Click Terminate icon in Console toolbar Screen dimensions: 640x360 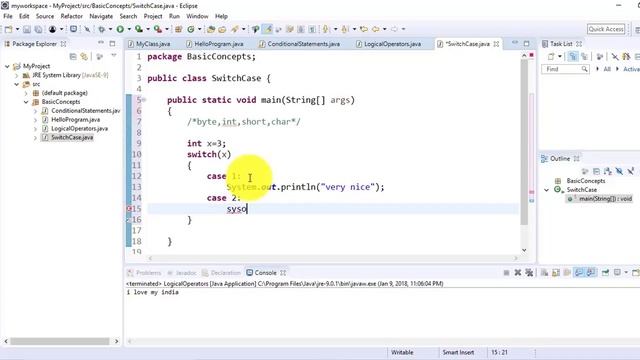pos(506,273)
